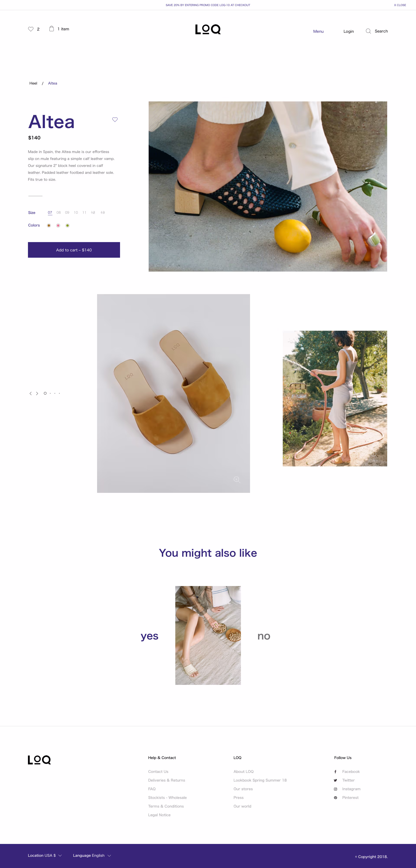Click Add to cart – $140 button
This screenshot has height=868, width=416.
(x=74, y=250)
